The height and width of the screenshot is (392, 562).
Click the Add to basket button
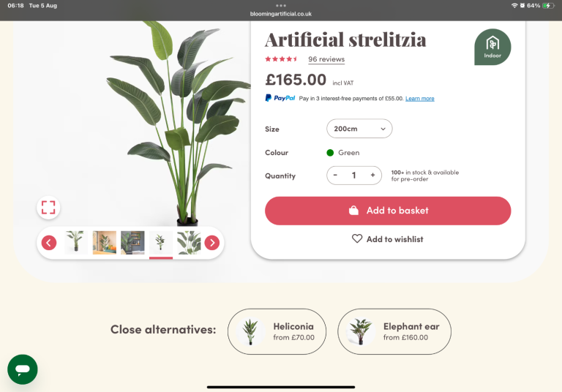[388, 211]
